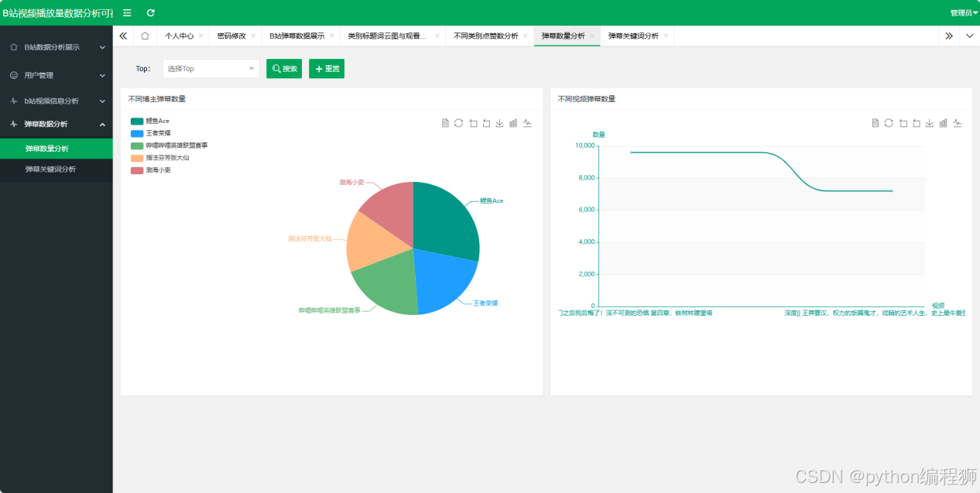Viewport: 980px width, 493px height.
Task: Toggle the 指法芬芳张大仙 legend entry
Action: tap(159, 158)
